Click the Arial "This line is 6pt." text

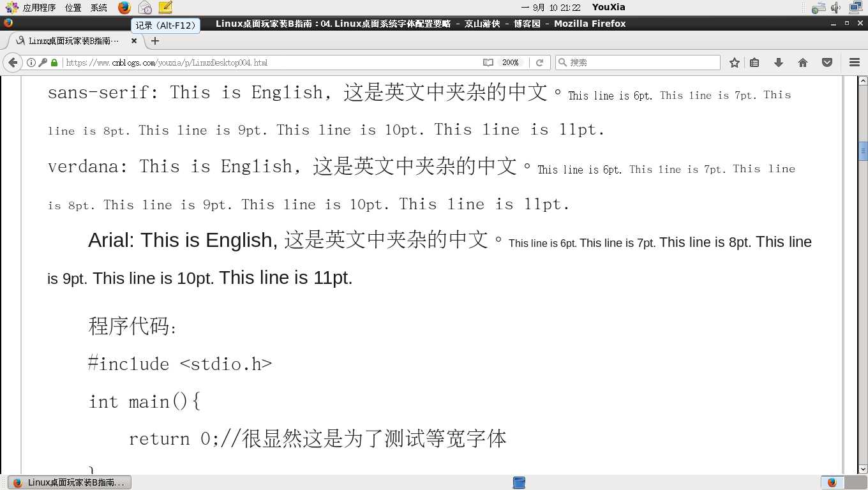542,243
